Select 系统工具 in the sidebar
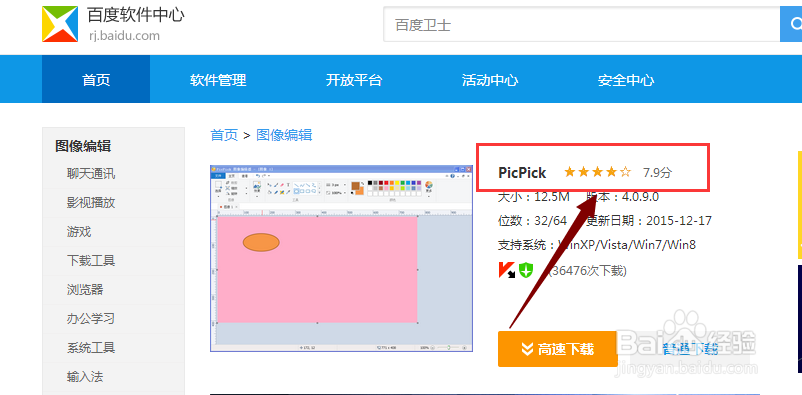The width and height of the screenshot is (802, 395). [91, 348]
